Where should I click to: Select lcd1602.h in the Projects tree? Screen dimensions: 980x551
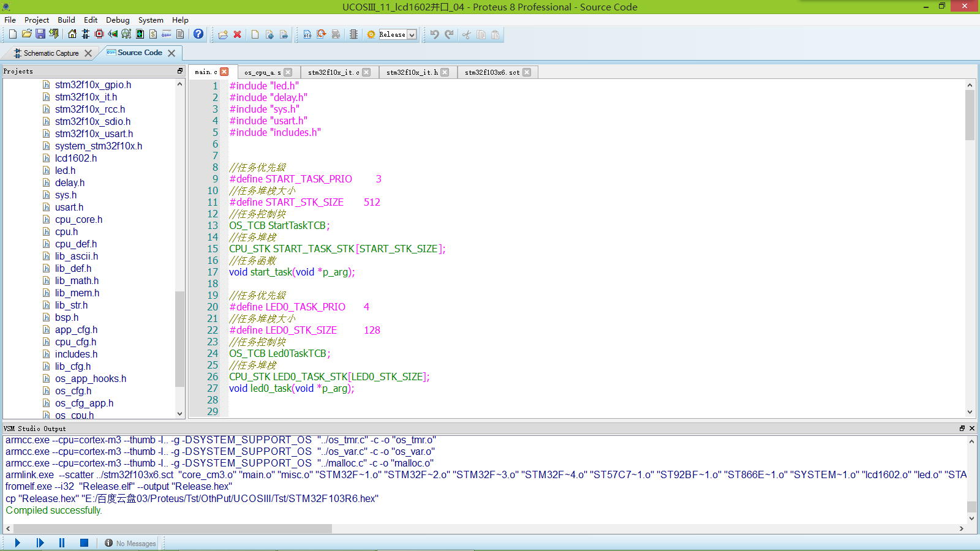click(76, 158)
